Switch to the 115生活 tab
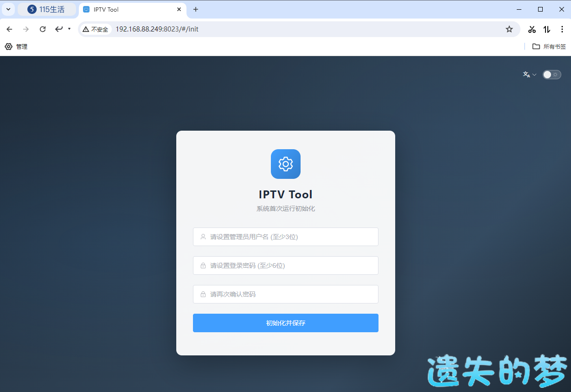This screenshot has height=392, width=571. (x=47, y=9)
